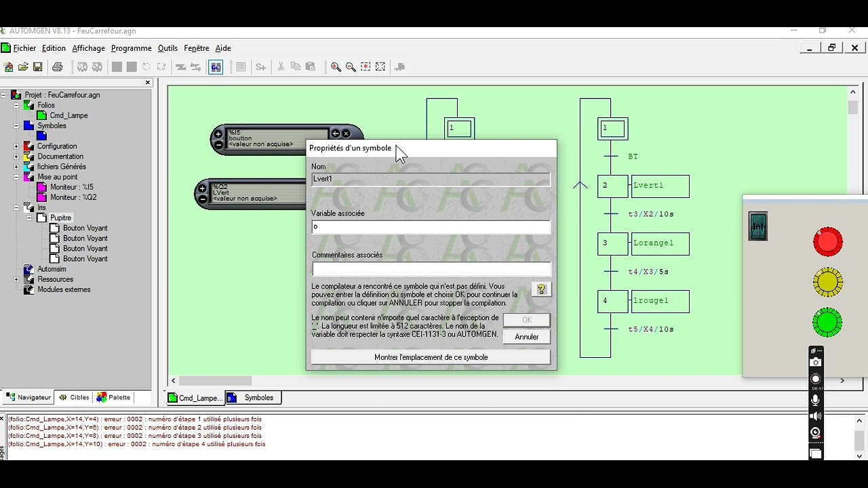868x488 pixels.
Task: Click the zoom out magnifier icon
Action: (x=351, y=67)
